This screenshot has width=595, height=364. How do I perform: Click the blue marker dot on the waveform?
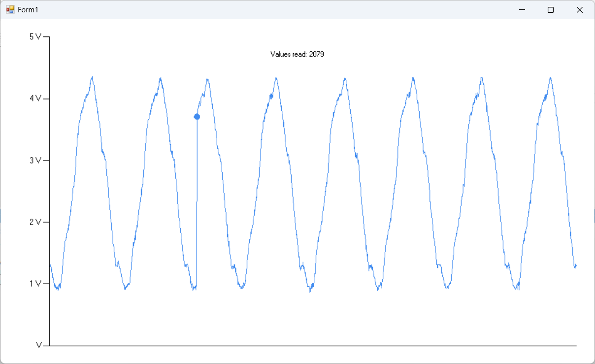(x=197, y=117)
